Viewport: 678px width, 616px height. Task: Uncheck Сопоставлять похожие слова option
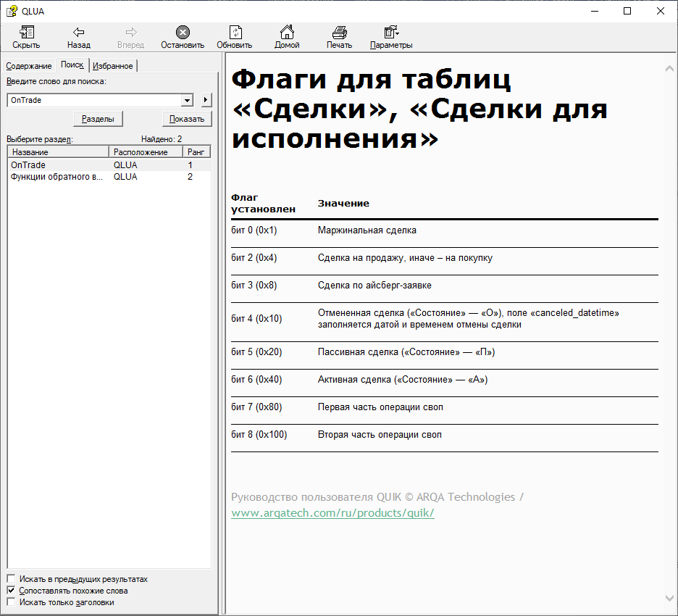tap(11, 591)
